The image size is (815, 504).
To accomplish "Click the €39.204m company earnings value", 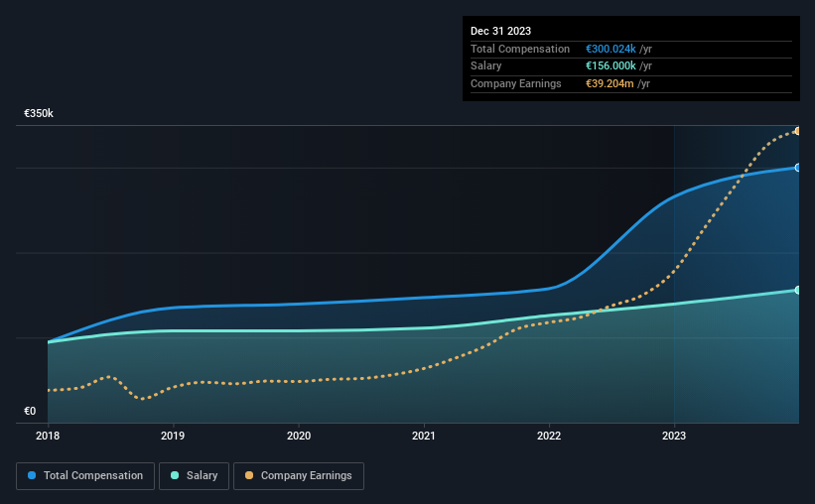I will (x=610, y=83).
